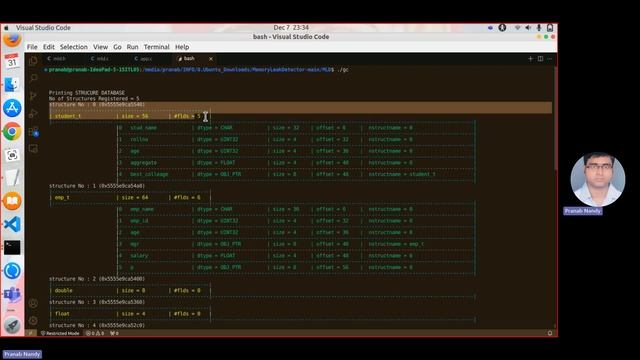Open the Extensions view with badge
This screenshot has width=640, height=360.
[x=33, y=131]
